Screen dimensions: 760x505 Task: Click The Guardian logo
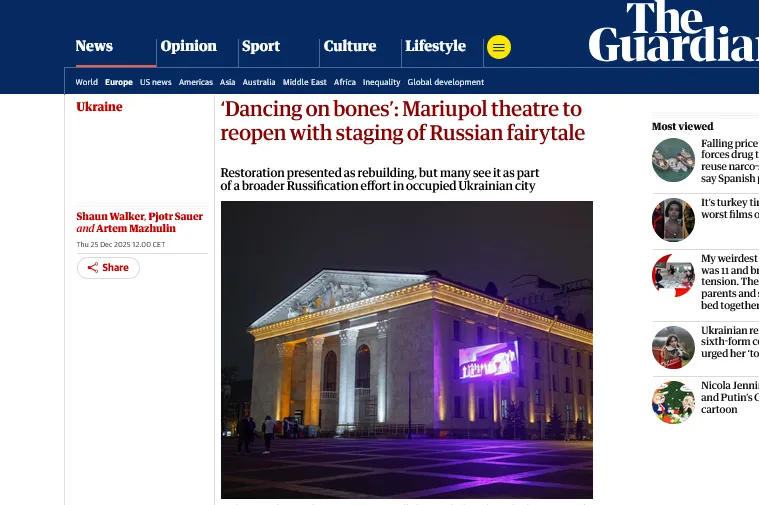(674, 32)
